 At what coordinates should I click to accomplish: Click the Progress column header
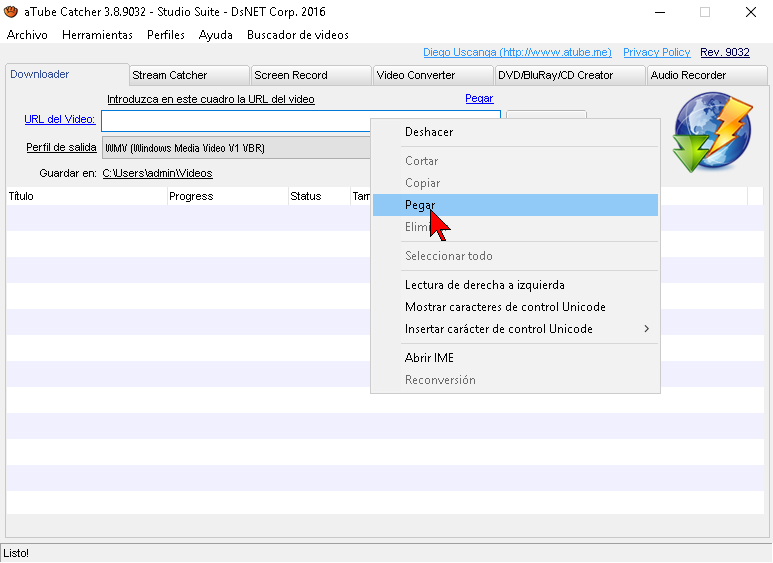point(228,196)
